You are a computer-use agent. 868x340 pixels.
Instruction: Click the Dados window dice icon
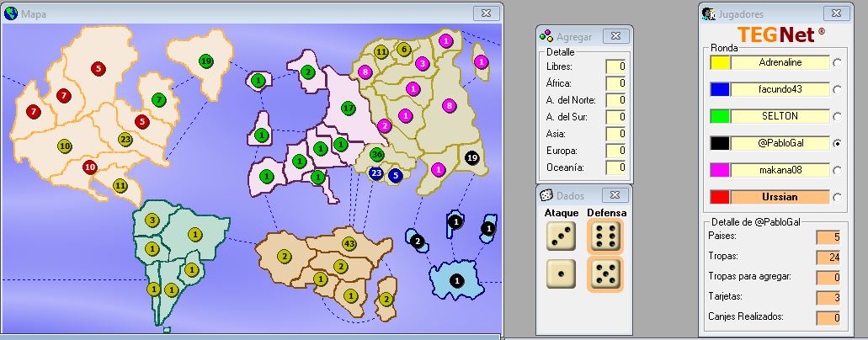coord(547,195)
